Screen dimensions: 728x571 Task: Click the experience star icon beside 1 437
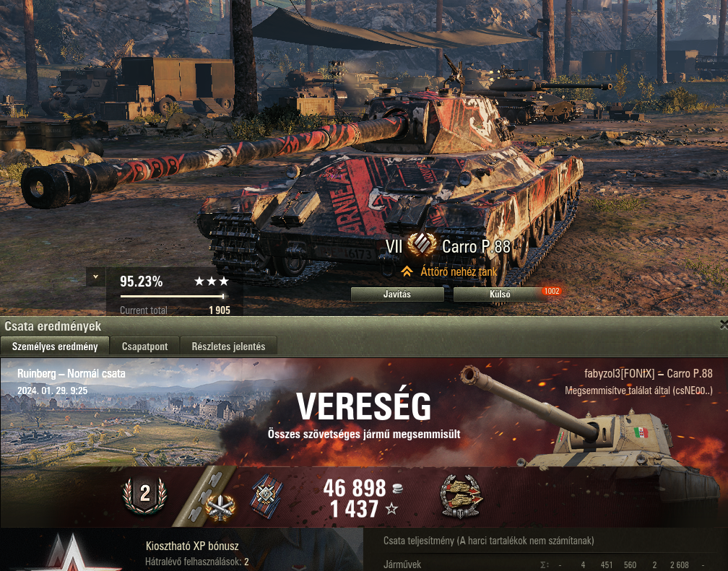(x=391, y=509)
